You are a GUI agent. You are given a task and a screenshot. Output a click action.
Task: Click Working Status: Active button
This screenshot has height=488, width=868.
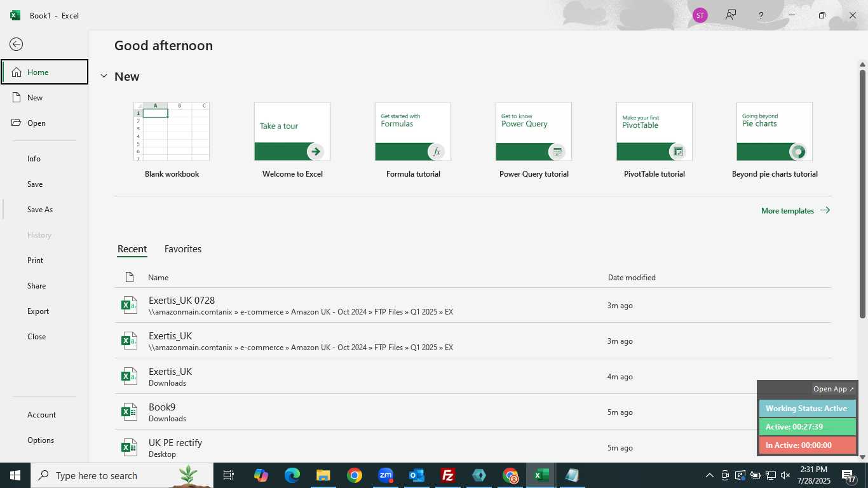807,408
